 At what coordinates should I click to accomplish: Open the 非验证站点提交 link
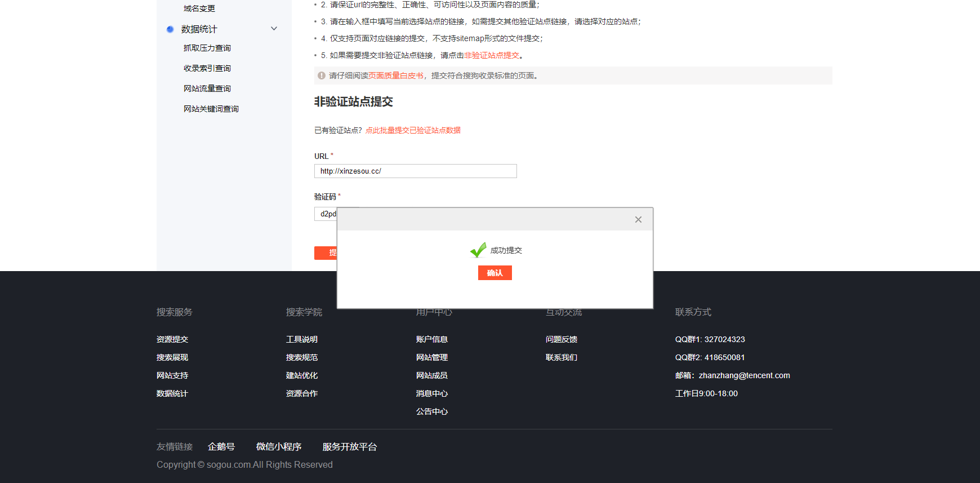pyautogui.click(x=492, y=55)
